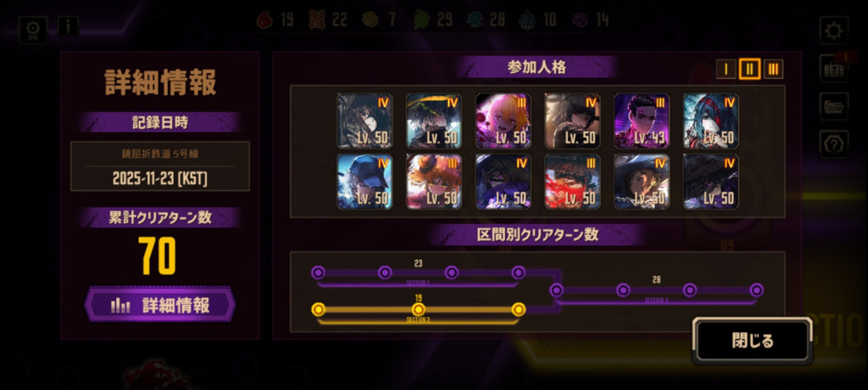Click the purple envy resource icon
The height and width of the screenshot is (390, 868).
point(580,20)
